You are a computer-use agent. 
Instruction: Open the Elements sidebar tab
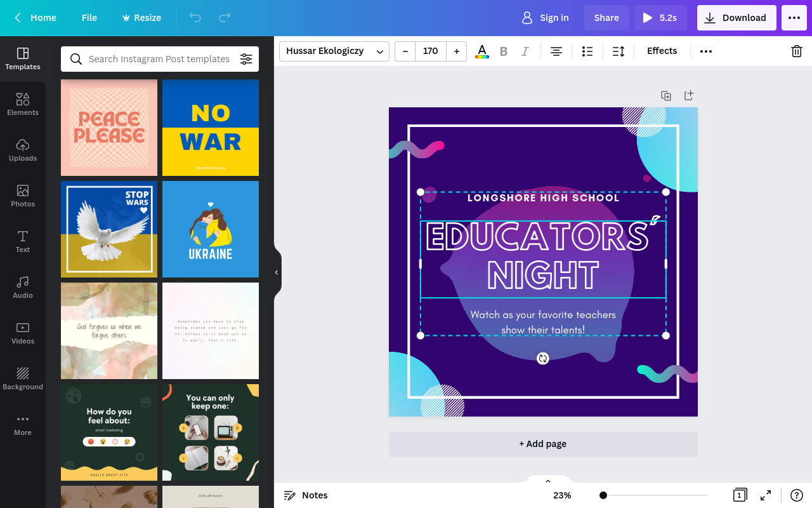(x=23, y=104)
